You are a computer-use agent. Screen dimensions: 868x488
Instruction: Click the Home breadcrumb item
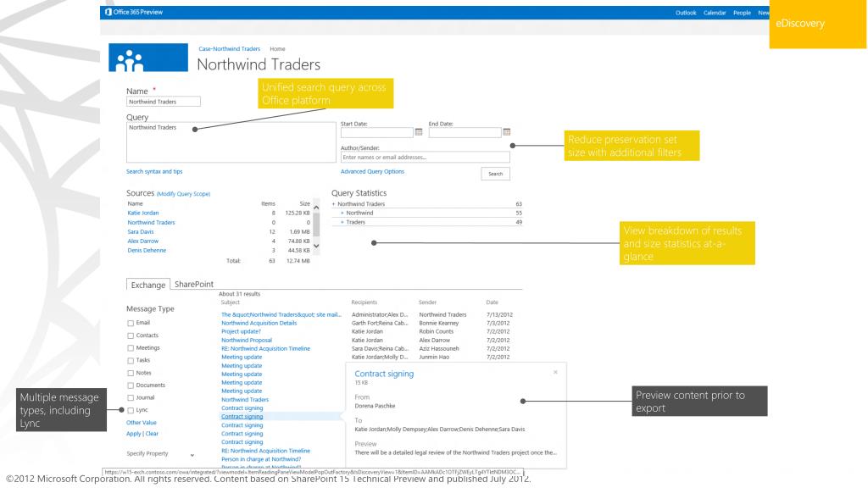277,48
